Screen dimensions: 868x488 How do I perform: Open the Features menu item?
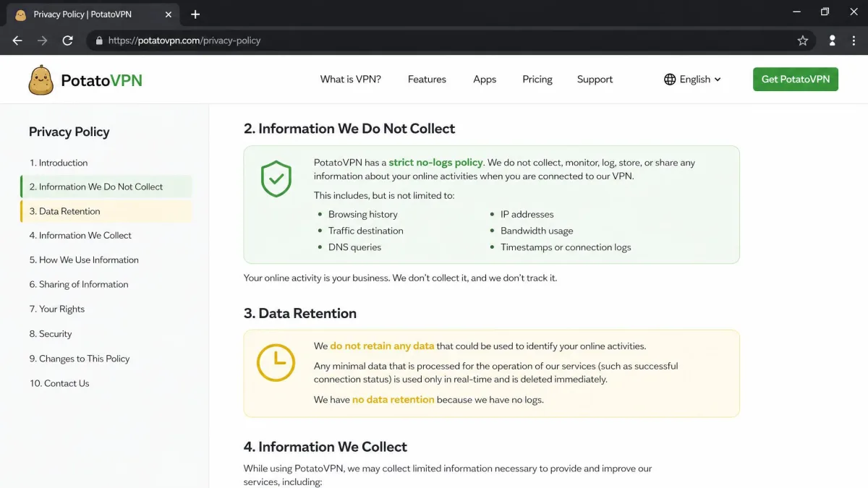[x=427, y=80]
